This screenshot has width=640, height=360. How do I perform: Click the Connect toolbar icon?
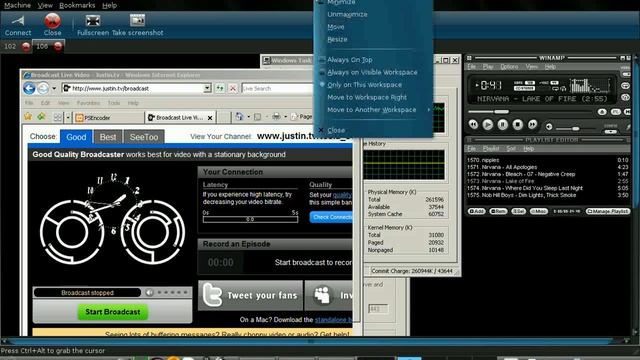point(18,20)
